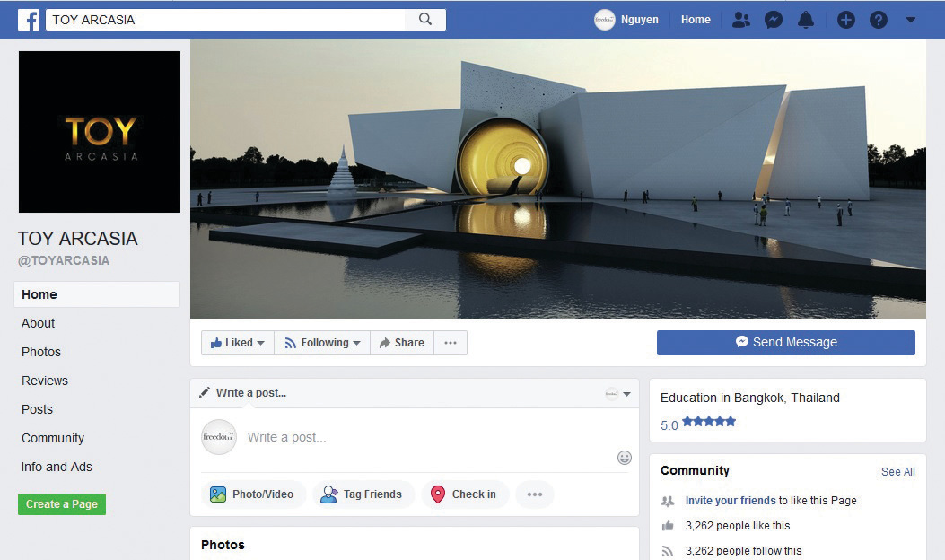
Task: Go to Reviews in the sidebar
Action: point(45,381)
